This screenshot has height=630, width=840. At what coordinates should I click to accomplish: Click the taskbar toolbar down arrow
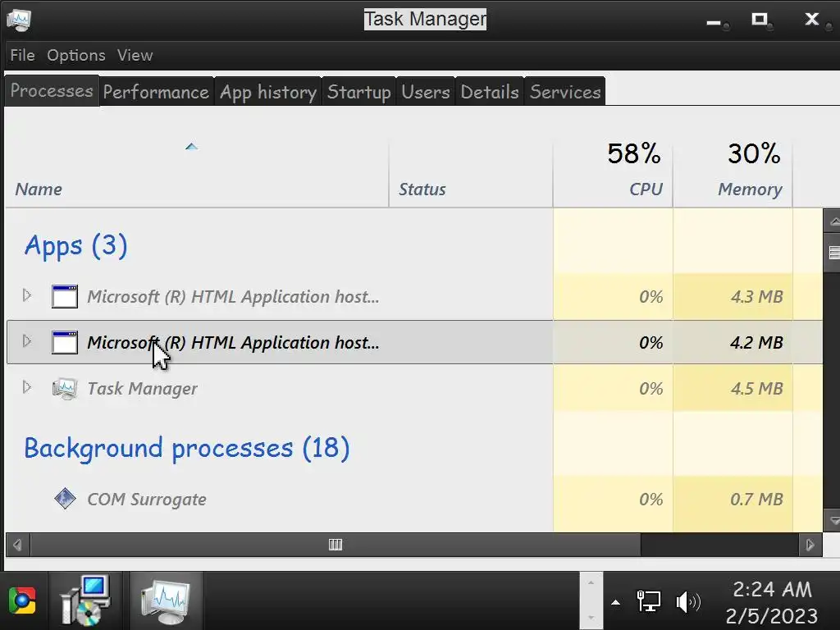pos(591,617)
